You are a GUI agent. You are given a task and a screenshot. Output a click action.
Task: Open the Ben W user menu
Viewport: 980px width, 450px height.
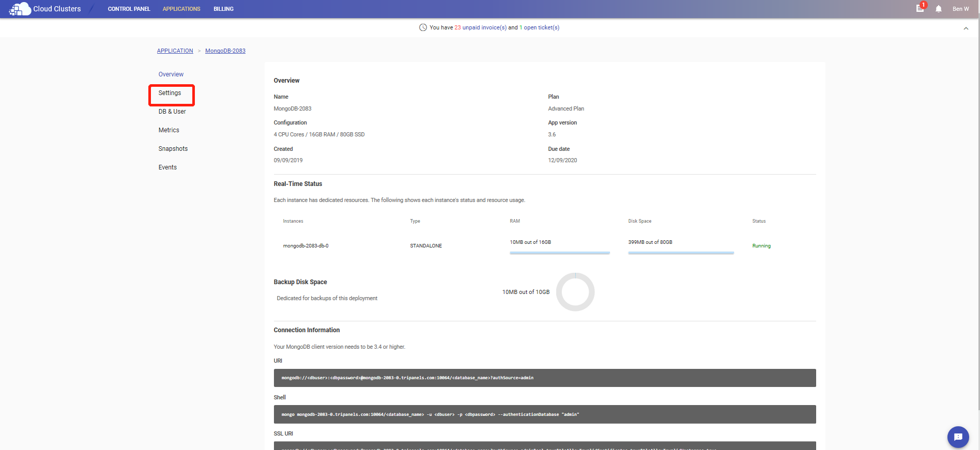960,9
